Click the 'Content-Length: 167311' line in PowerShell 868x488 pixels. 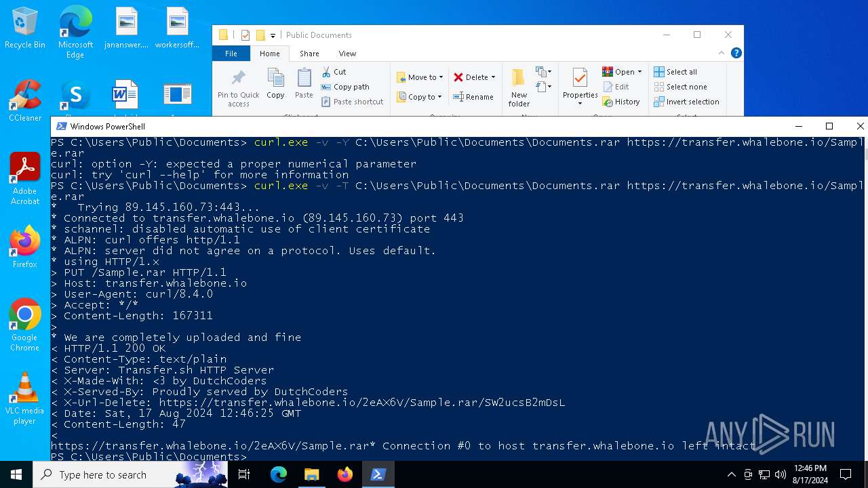coord(132,316)
